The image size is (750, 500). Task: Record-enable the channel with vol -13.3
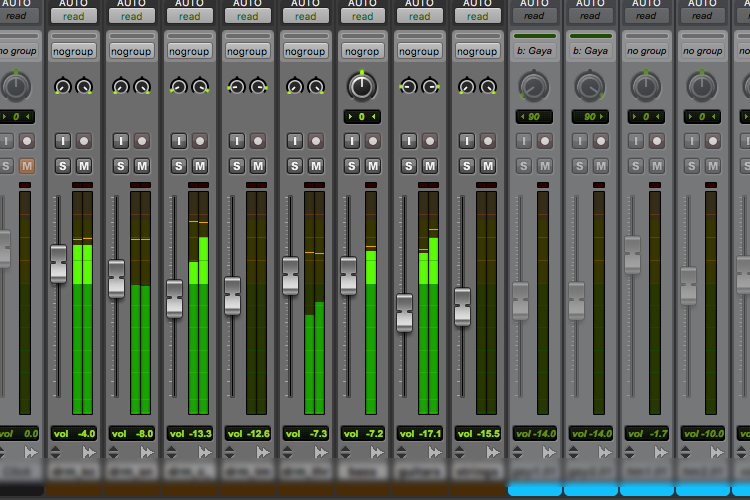[200, 141]
